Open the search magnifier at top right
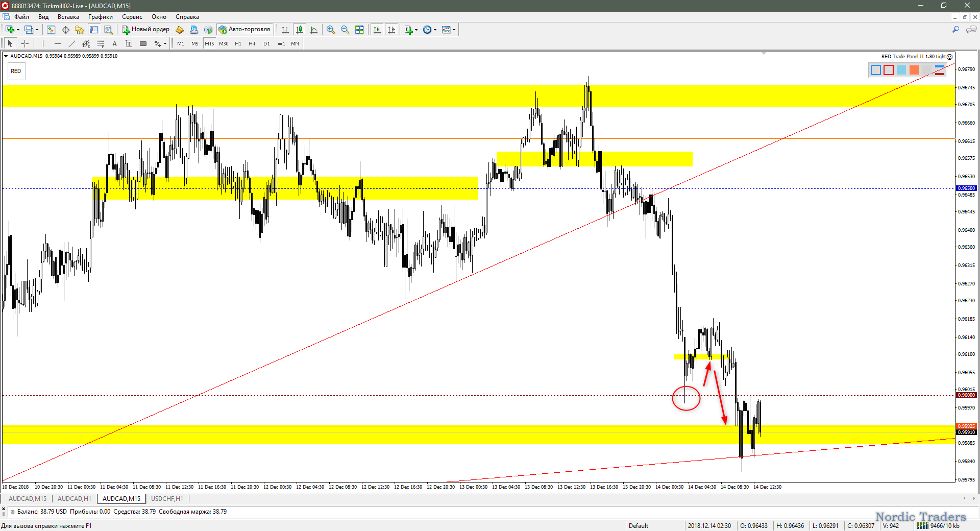 tap(955, 30)
